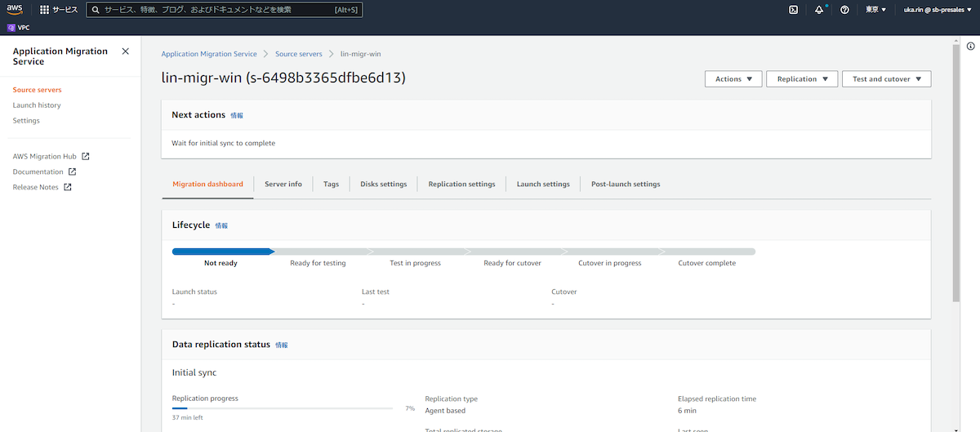Close the Application Migration Service sidebar
980x432 pixels.
pyautogui.click(x=125, y=51)
